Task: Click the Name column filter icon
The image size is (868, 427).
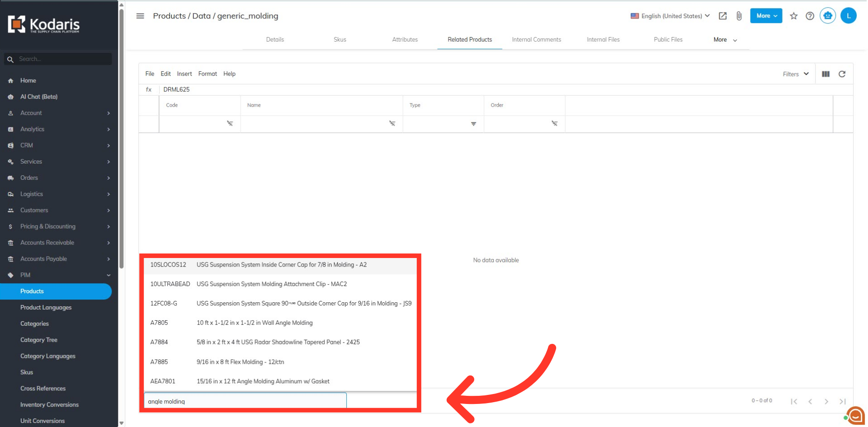Action: tap(392, 123)
